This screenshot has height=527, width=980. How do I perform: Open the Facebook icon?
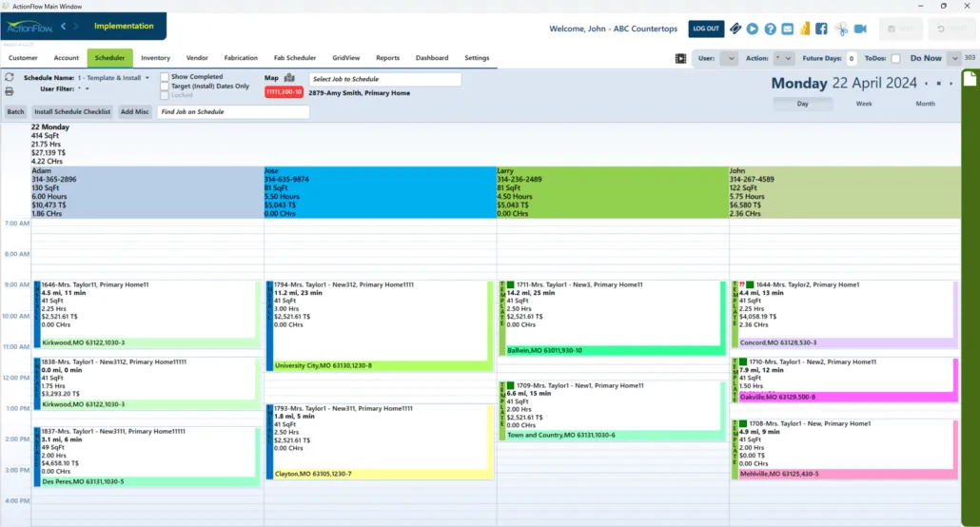click(x=821, y=29)
